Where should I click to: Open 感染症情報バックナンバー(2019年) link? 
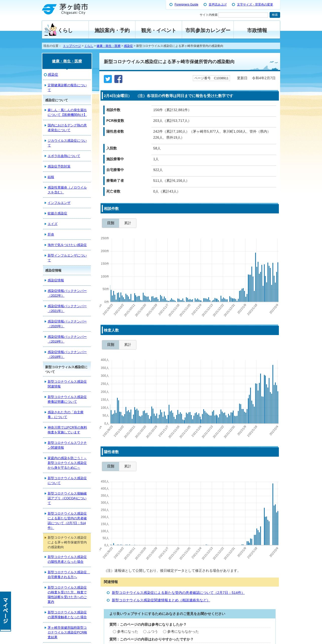(x=67, y=339)
